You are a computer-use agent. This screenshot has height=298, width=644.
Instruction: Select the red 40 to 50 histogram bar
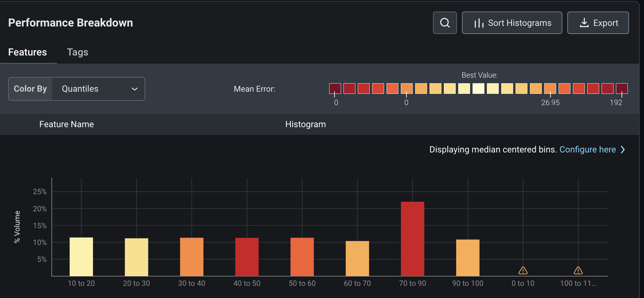coord(247,257)
